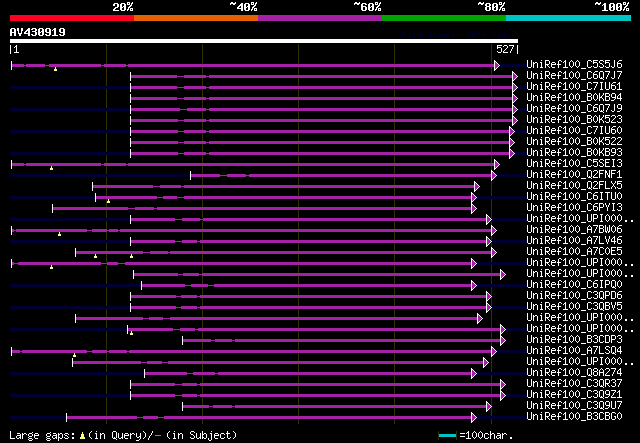The image size is (640, 443).
Task: Select hit label UniRef100_C5SEI3
Action: pyautogui.click(x=574, y=163)
